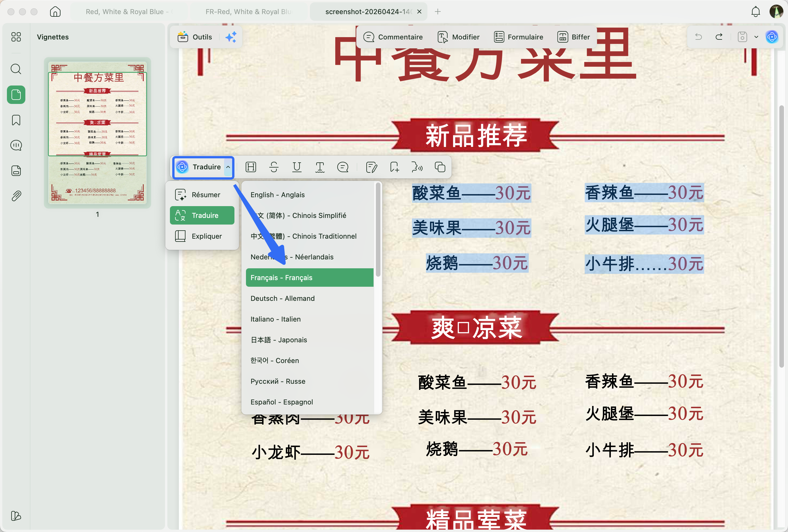
Task: Open the thumbnails grid icon in sidebar
Action: pyautogui.click(x=16, y=37)
